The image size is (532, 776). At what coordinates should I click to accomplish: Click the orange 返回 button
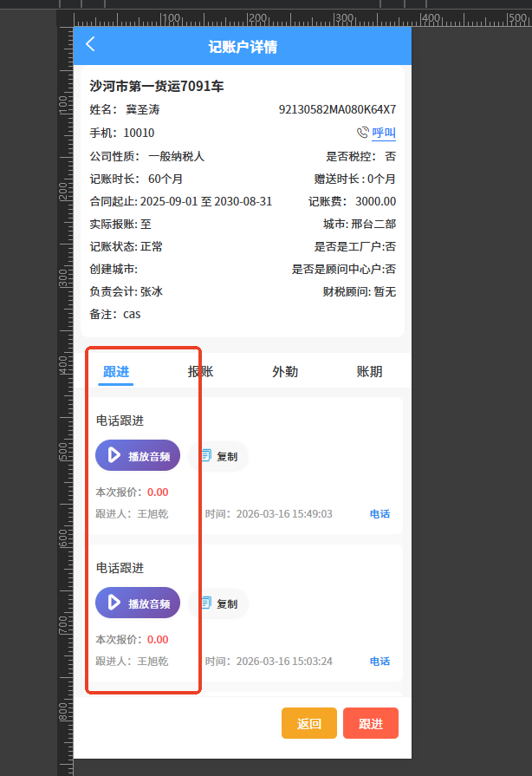[x=309, y=723]
